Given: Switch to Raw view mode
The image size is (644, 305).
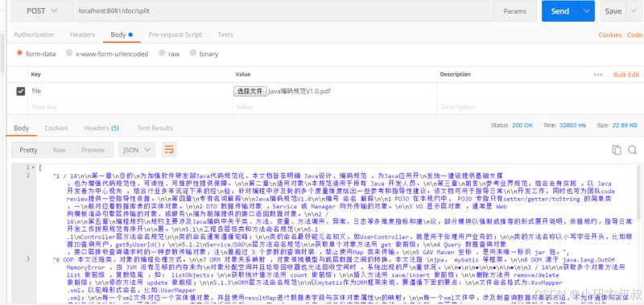Looking at the screenshot, I should (59, 150).
